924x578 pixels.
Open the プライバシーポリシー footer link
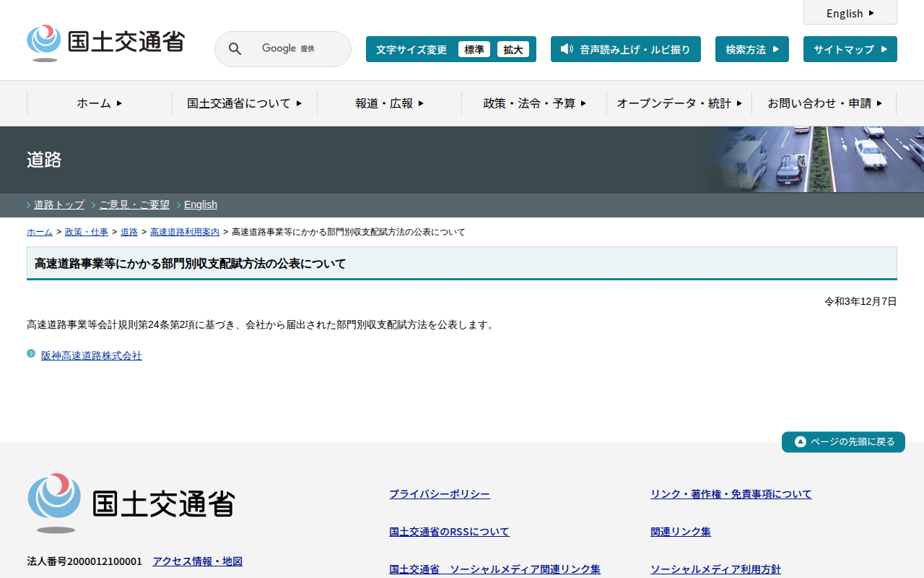(x=440, y=494)
